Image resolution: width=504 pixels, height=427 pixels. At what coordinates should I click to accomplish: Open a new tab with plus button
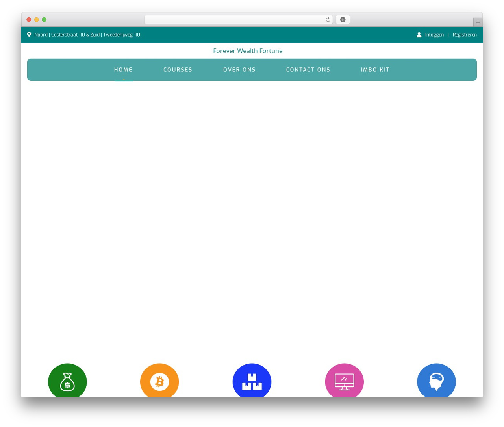(x=478, y=22)
